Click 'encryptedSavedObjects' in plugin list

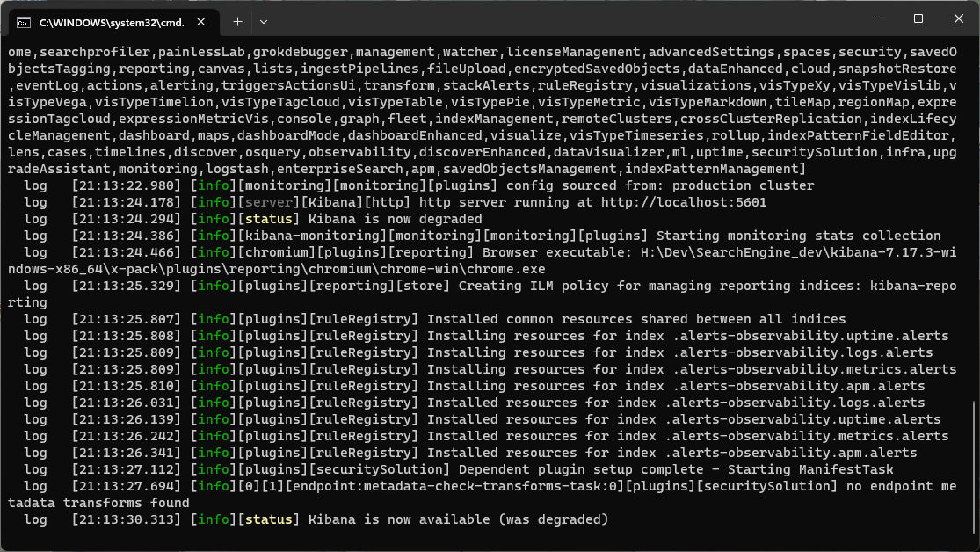597,69
